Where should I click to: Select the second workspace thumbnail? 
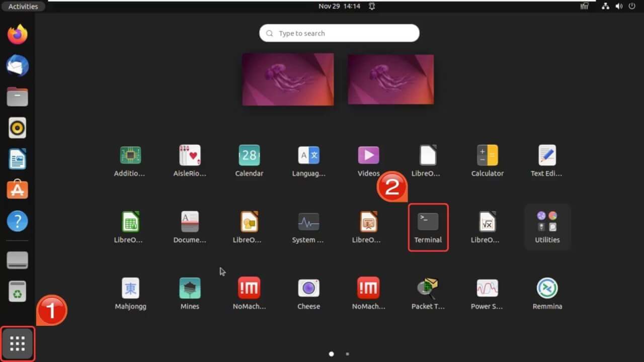pos(390,79)
